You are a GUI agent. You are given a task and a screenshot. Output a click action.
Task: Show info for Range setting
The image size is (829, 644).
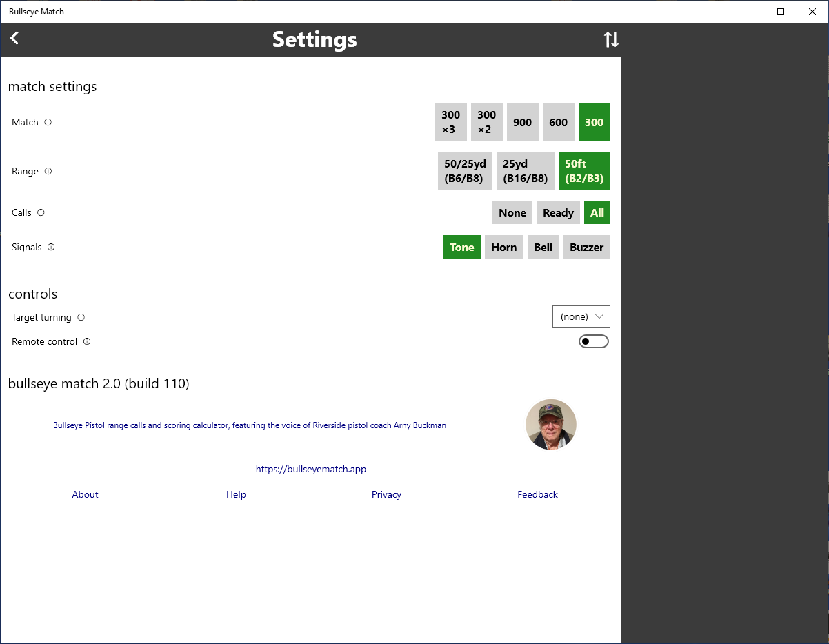(x=48, y=171)
